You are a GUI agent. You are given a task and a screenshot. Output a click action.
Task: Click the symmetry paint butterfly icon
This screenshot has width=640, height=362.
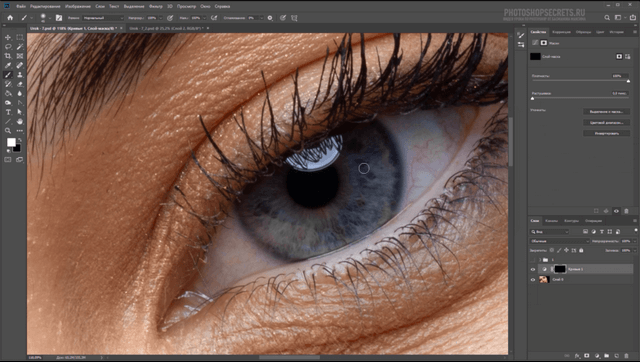coord(294,18)
